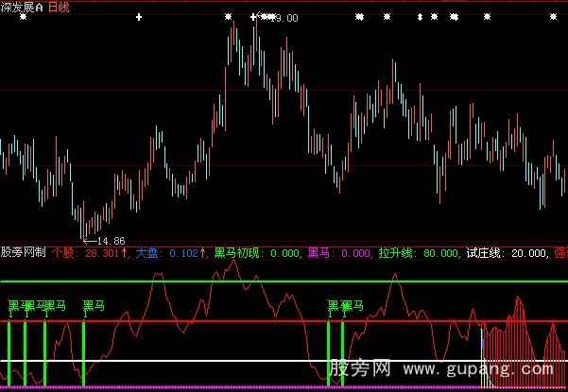568x392 pixels.
Task: Select the 日线 period label
Action: click(59, 8)
